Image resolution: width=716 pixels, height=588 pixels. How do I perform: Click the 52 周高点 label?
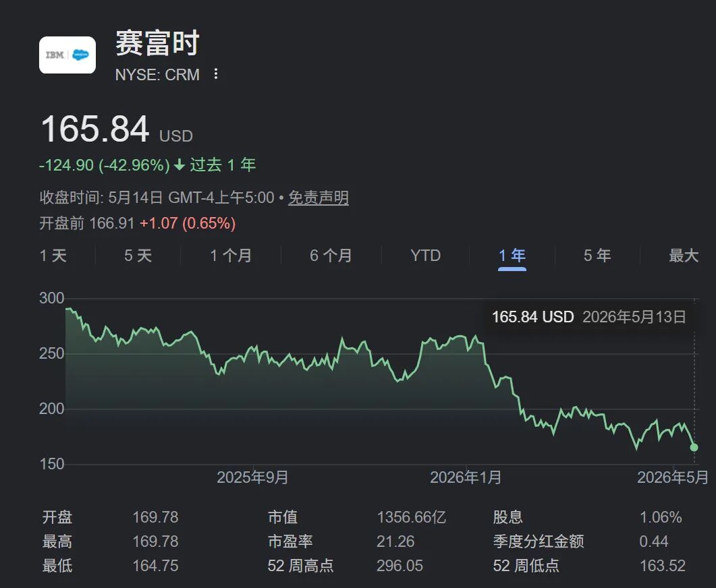click(300, 566)
